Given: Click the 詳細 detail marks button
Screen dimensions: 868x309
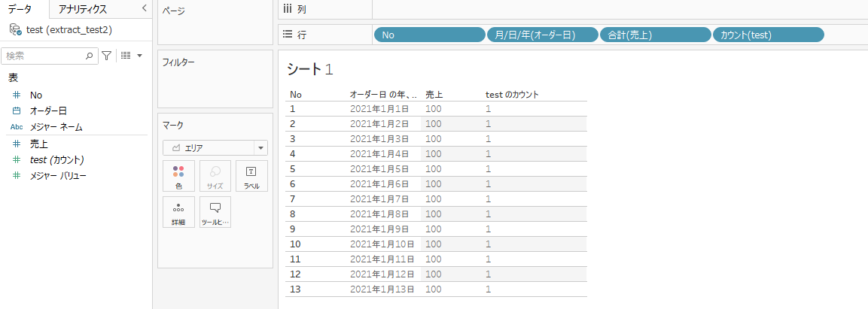Looking at the screenshot, I should (x=178, y=212).
